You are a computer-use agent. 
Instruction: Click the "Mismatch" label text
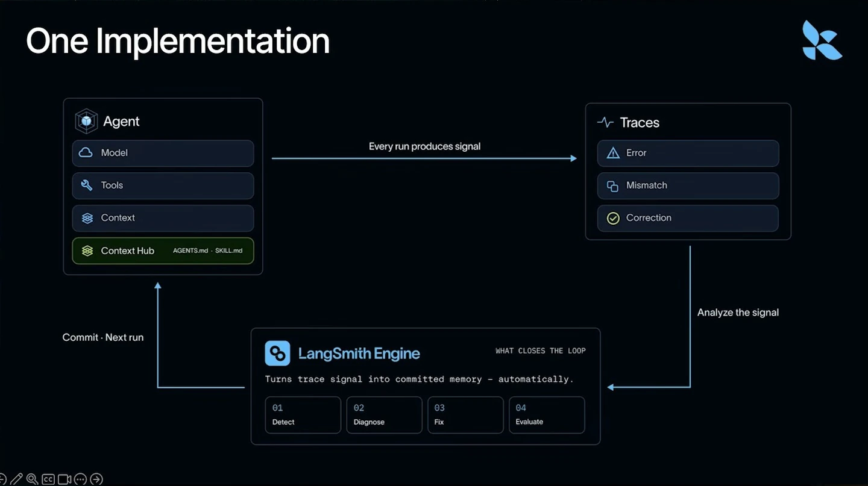[x=647, y=185]
